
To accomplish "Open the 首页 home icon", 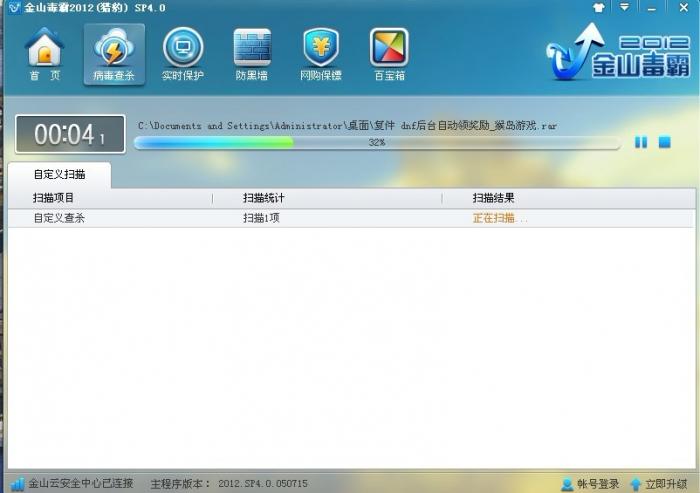I will coord(45,54).
